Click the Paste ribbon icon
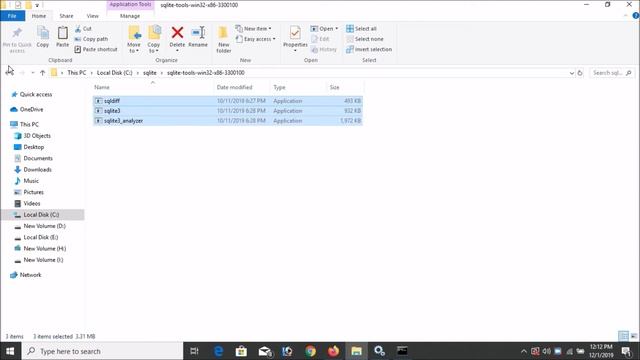640x360 pixels. pos(62,37)
